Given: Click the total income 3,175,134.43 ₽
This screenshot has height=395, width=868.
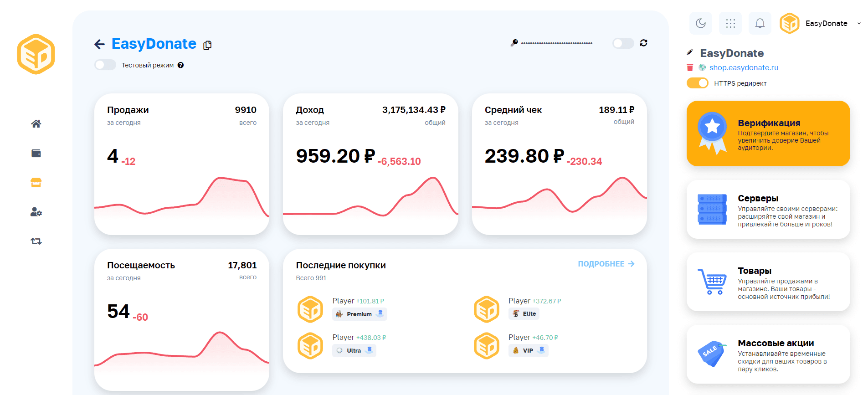Looking at the screenshot, I should [x=414, y=110].
